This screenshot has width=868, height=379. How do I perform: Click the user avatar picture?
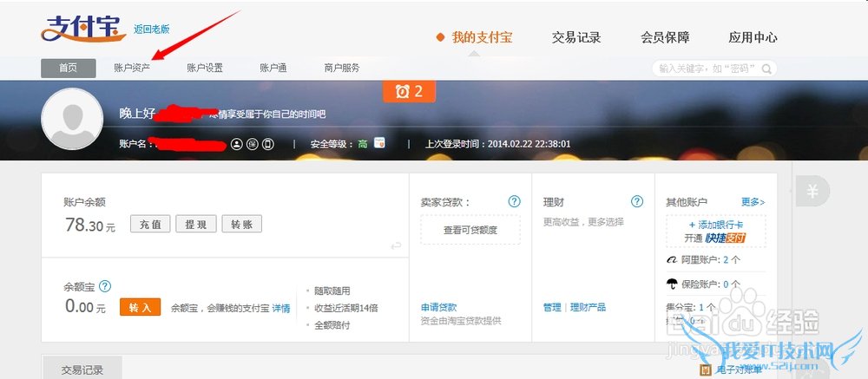(72, 119)
